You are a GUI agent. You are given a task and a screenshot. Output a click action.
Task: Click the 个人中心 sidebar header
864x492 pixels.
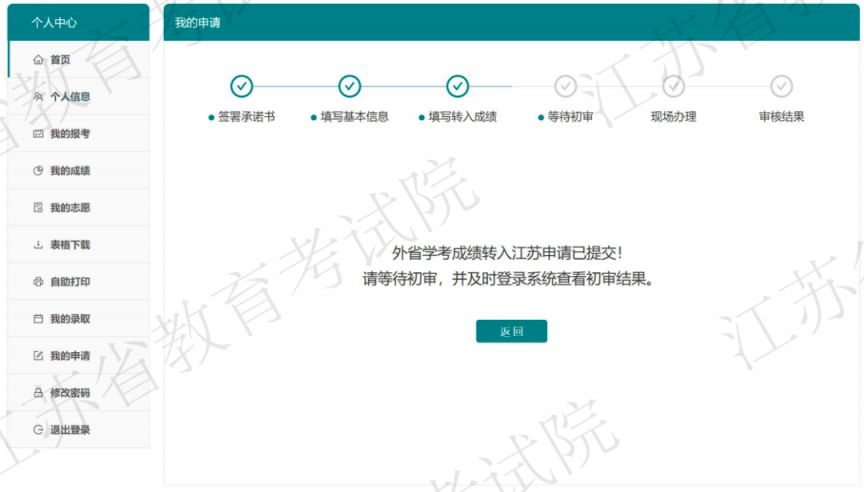click(54, 23)
